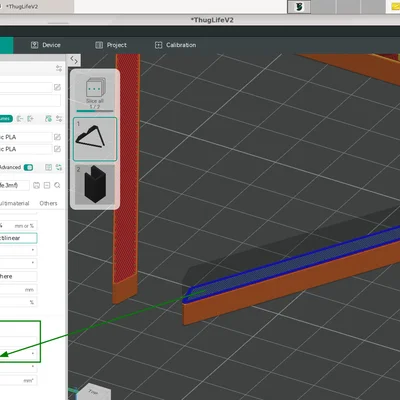
Task: Click the mm value field below 'here'
Action: point(18,289)
